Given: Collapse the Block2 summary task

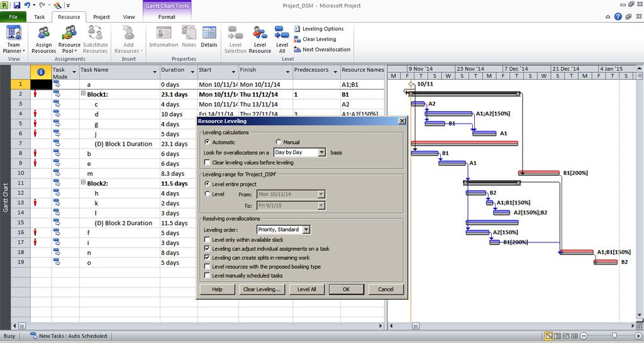Looking at the screenshot, I should (x=83, y=183).
